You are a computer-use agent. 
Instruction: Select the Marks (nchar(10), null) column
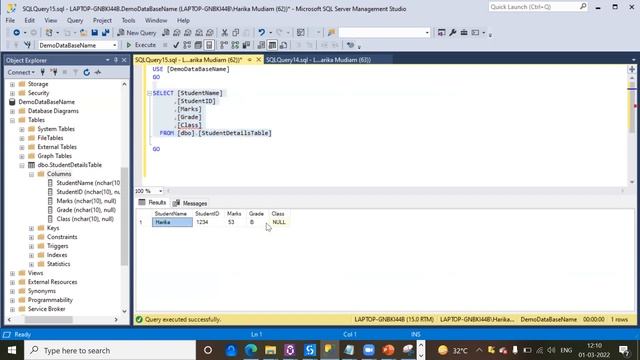pyautogui.click(x=86, y=201)
